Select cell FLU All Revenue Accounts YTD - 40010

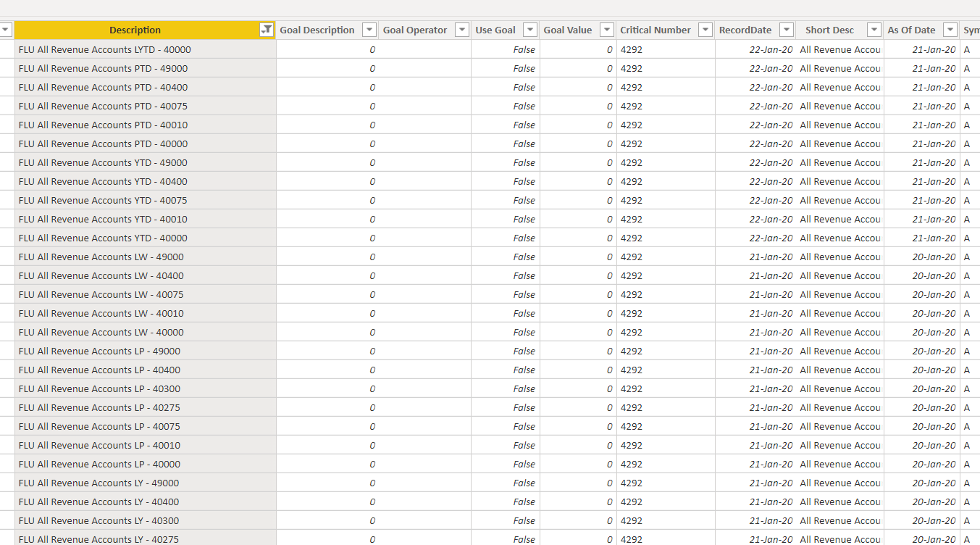coord(145,219)
